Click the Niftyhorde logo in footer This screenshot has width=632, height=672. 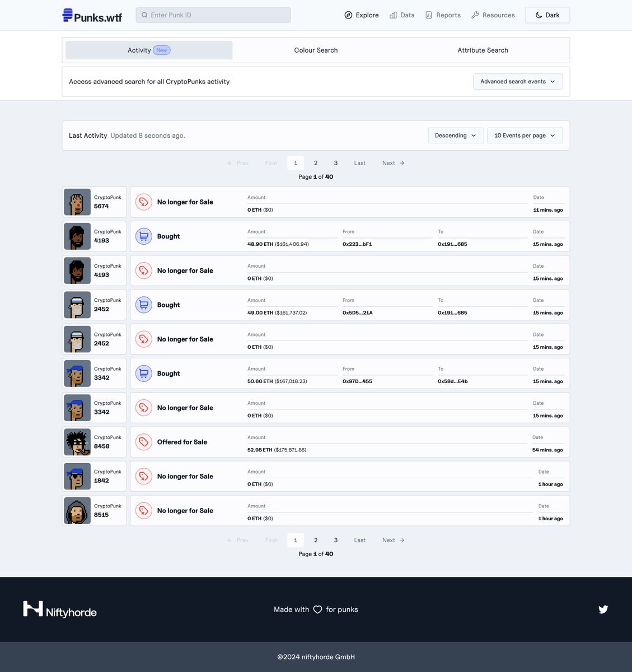tap(60, 609)
